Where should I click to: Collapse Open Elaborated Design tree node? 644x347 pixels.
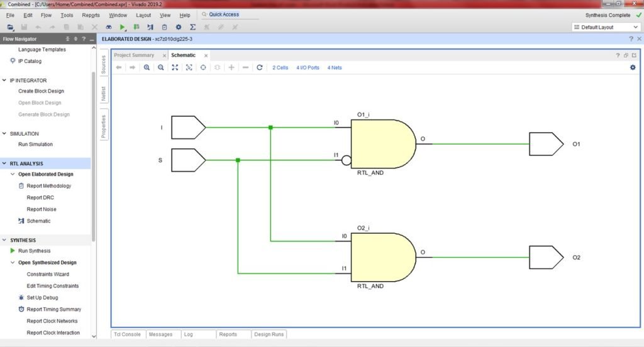(x=13, y=174)
